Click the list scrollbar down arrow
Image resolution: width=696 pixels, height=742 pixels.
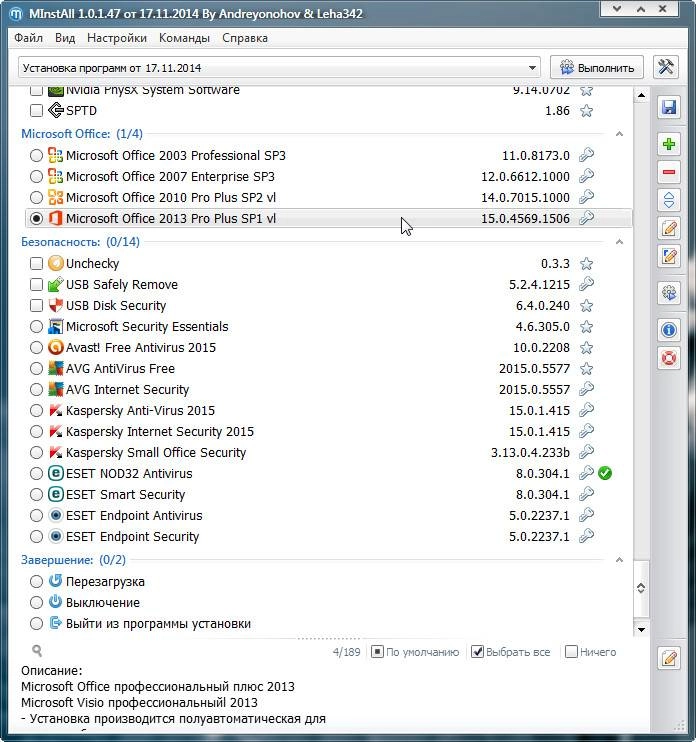[x=641, y=629]
